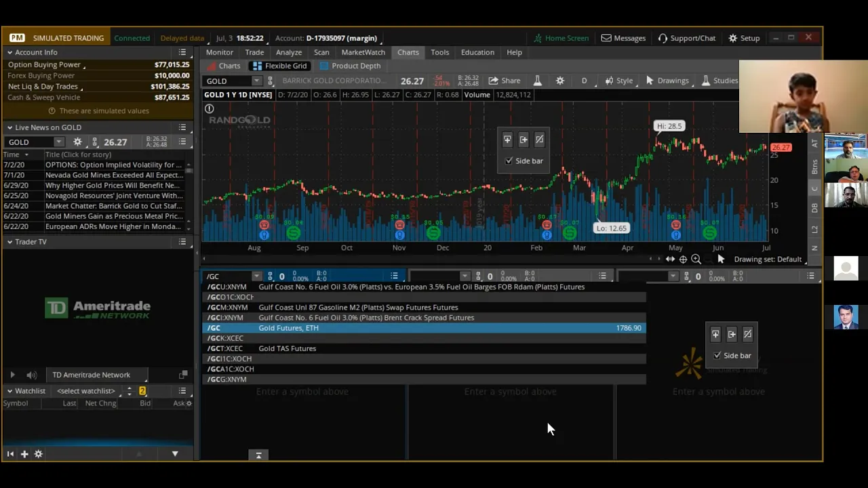Open Live News gear settings icon
This screenshot has width=868, height=488.
coord(77,142)
